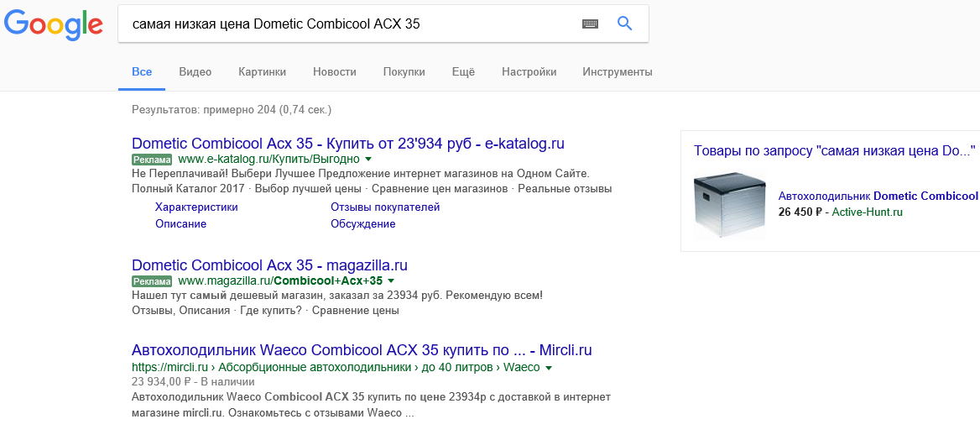
Task: Open the Отзывы покупателей sitelink
Action: pyautogui.click(x=385, y=207)
